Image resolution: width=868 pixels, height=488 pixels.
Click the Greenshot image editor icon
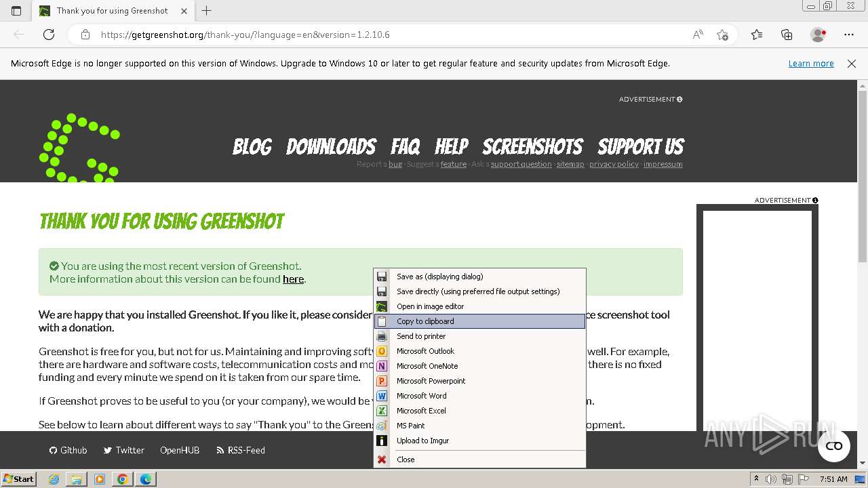(x=382, y=306)
